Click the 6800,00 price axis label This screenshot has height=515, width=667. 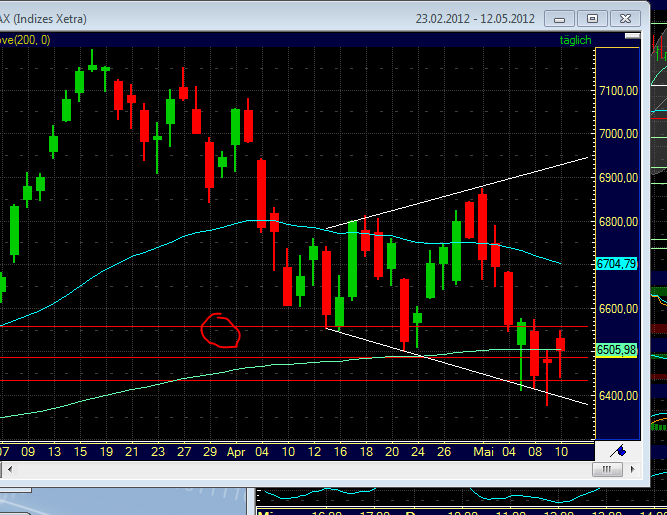[x=618, y=221]
